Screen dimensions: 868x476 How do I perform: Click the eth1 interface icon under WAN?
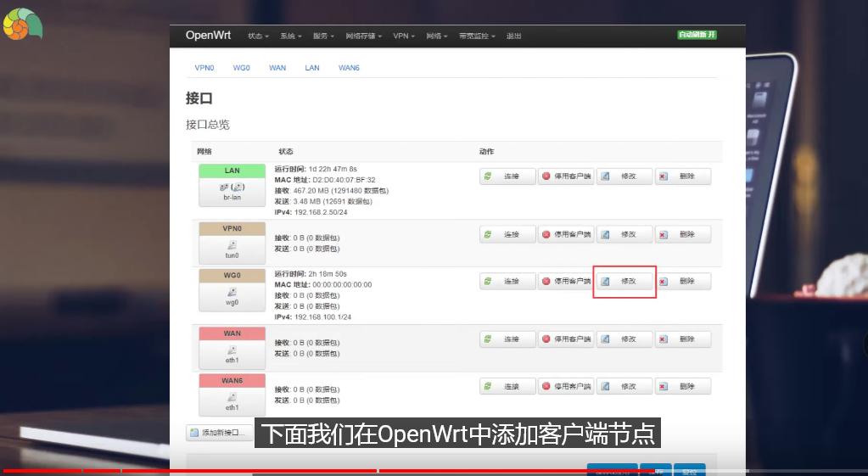click(x=232, y=350)
